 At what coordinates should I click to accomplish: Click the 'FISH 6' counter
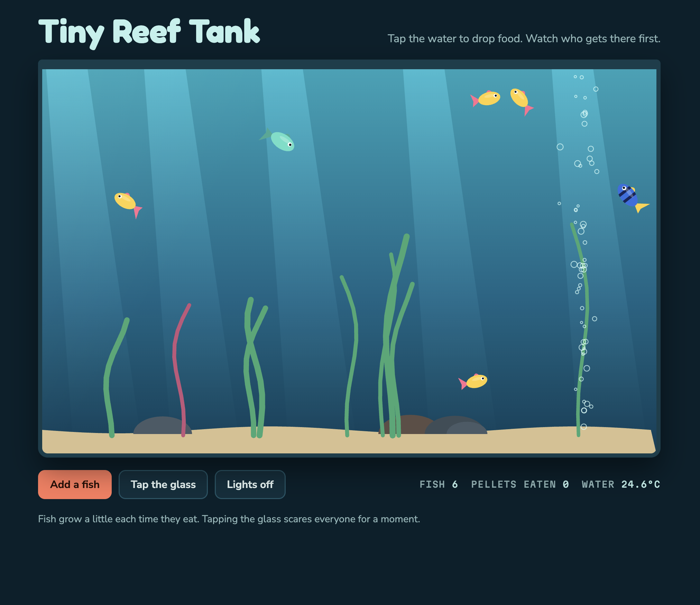click(439, 484)
